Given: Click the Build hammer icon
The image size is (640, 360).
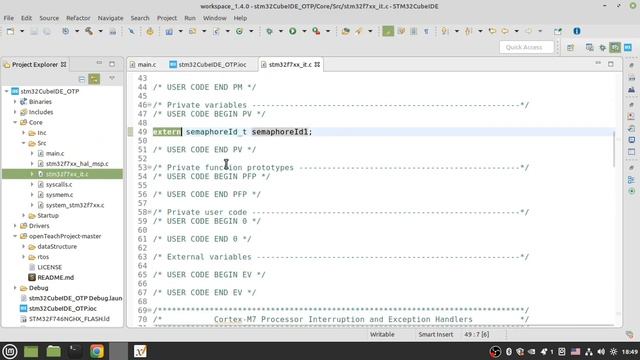Looking at the screenshot, I should click(89, 31).
